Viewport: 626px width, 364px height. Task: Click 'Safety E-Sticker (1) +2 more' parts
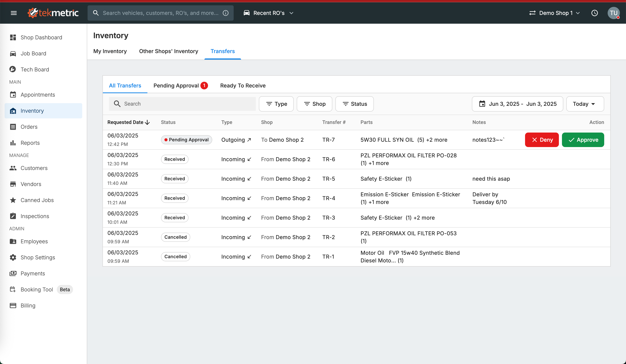pyautogui.click(x=398, y=218)
